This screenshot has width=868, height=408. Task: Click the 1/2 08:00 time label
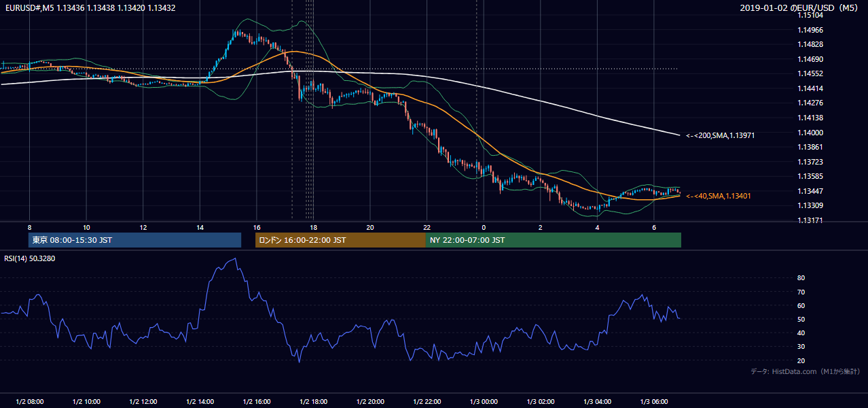29,401
